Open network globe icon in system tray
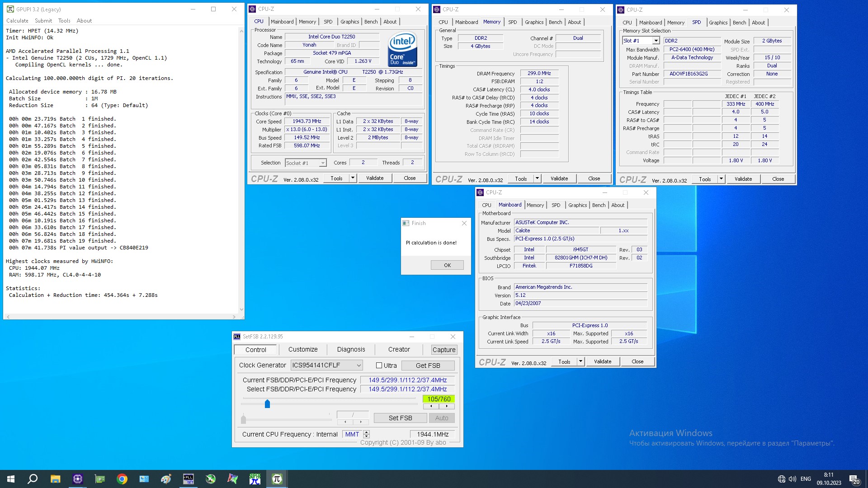868x488 pixels. point(781,479)
